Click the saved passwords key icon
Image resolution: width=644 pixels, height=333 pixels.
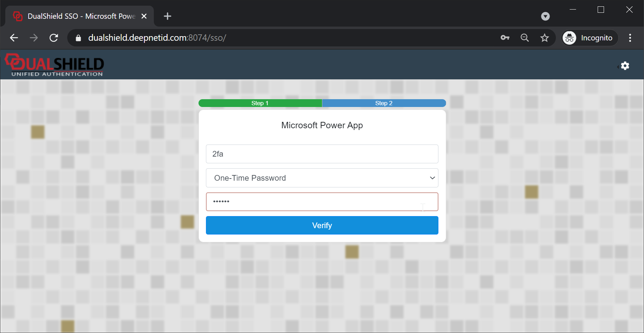click(505, 38)
